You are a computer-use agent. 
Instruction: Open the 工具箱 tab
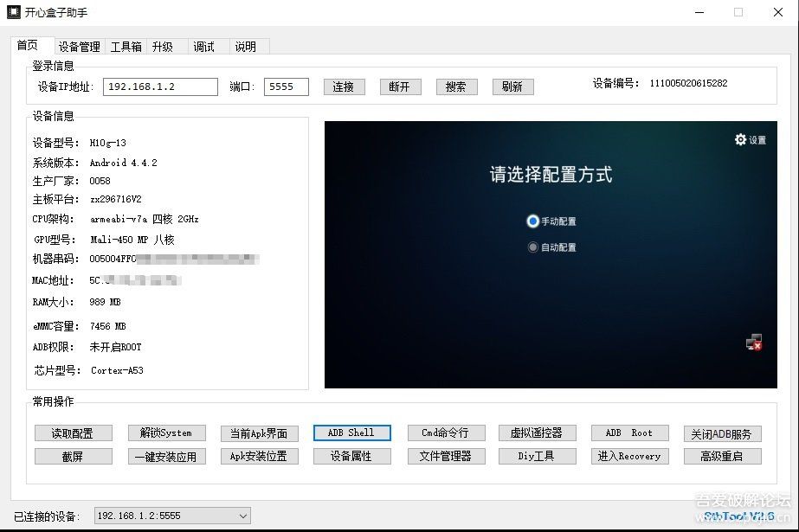[x=126, y=47]
